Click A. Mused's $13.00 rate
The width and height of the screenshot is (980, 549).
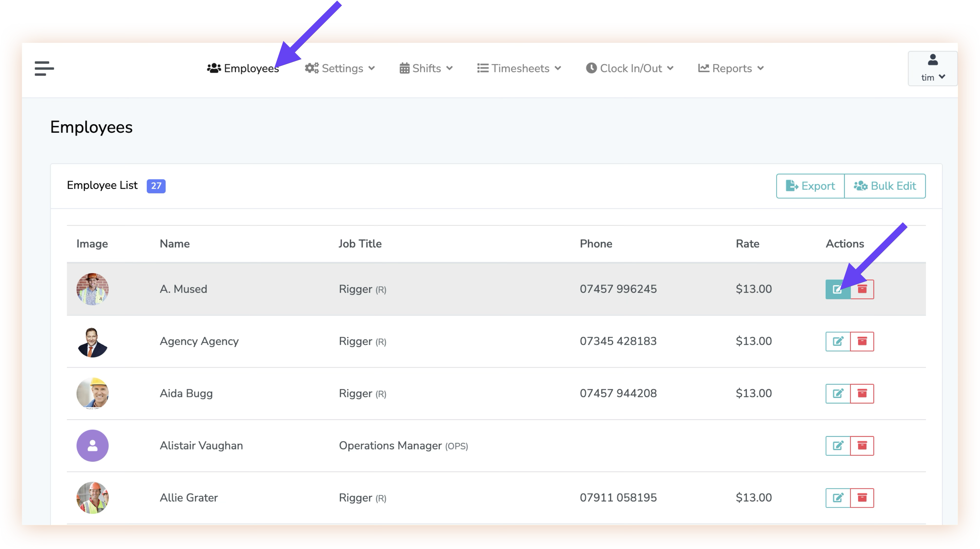pyautogui.click(x=754, y=289)
